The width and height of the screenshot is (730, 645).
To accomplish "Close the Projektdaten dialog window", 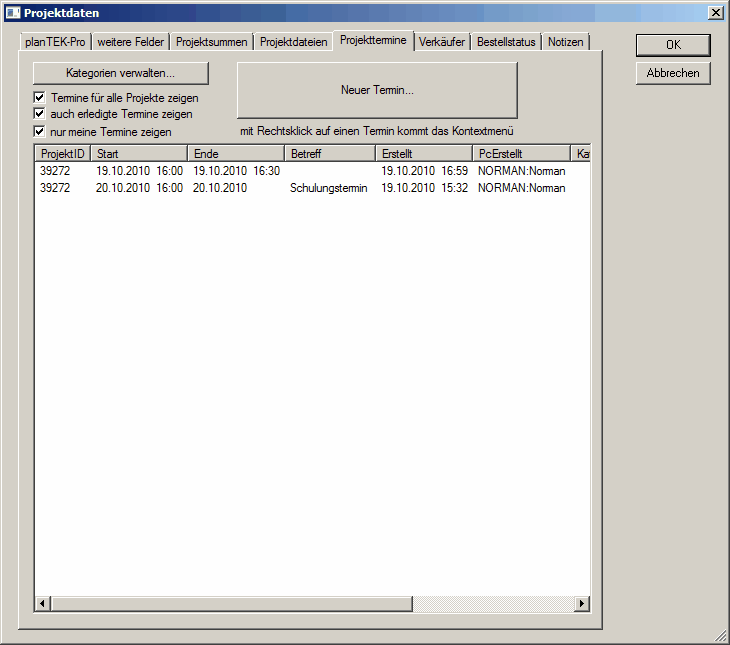I will pos(715,12).
